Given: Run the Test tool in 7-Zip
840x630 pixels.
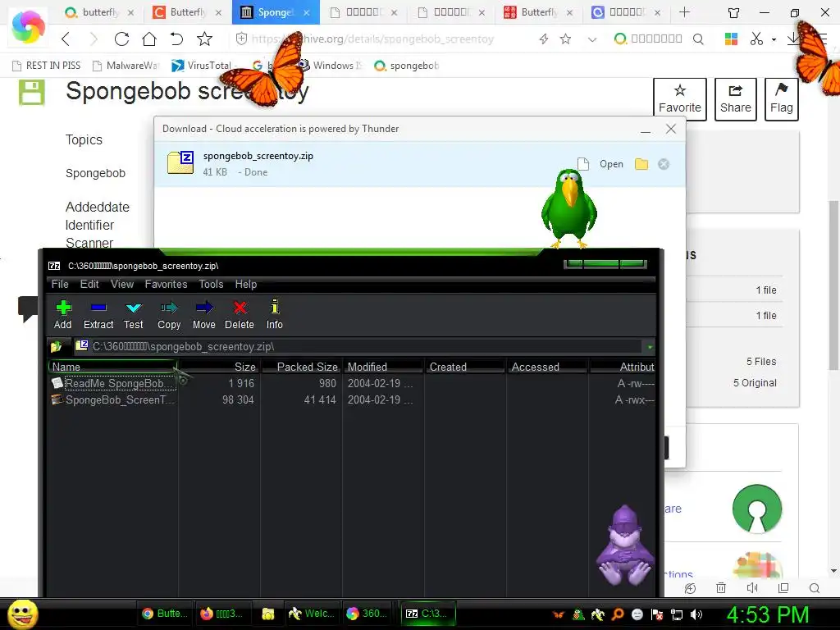Looking at the screenshot, I should click(x=134, y=314).
